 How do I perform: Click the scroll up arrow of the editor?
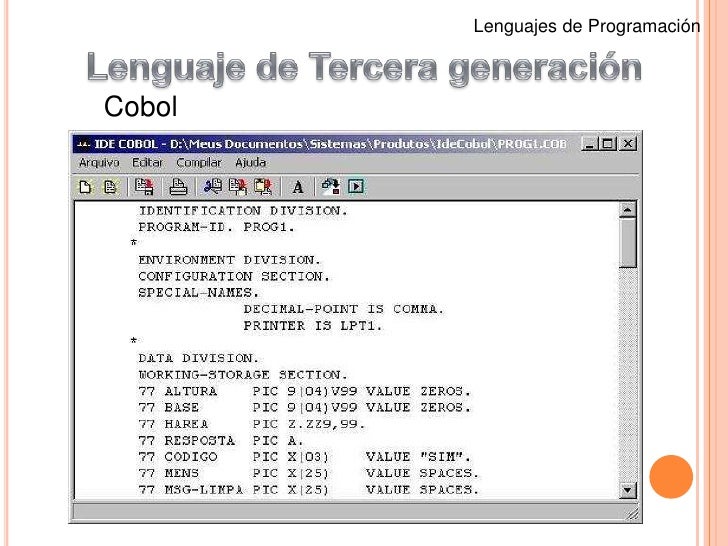[x=628, y=210]
